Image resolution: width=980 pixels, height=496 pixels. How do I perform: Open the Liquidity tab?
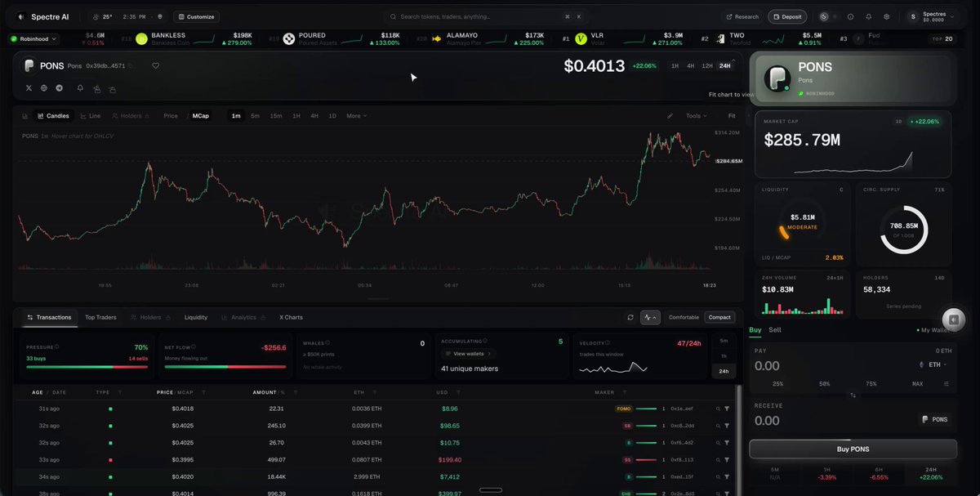196,317
